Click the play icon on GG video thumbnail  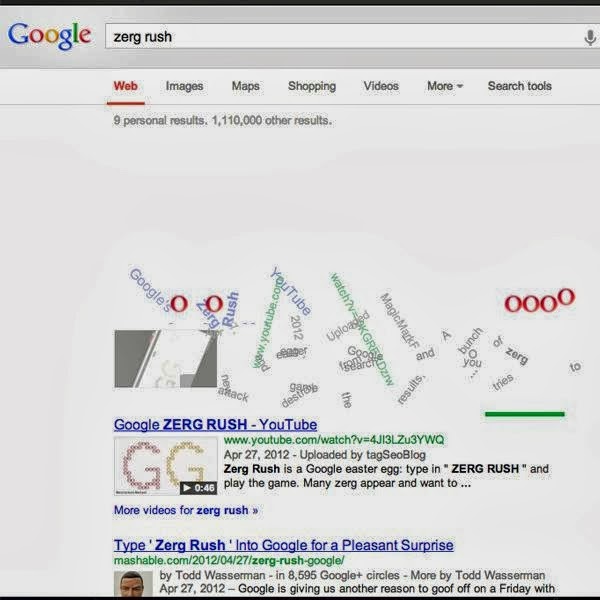click(186, 488)
